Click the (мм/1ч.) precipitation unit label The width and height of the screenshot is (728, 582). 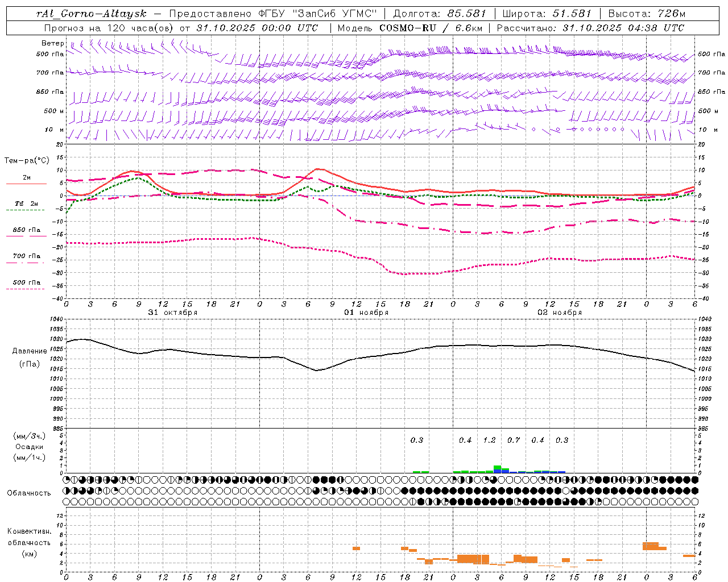click(29, 458)
